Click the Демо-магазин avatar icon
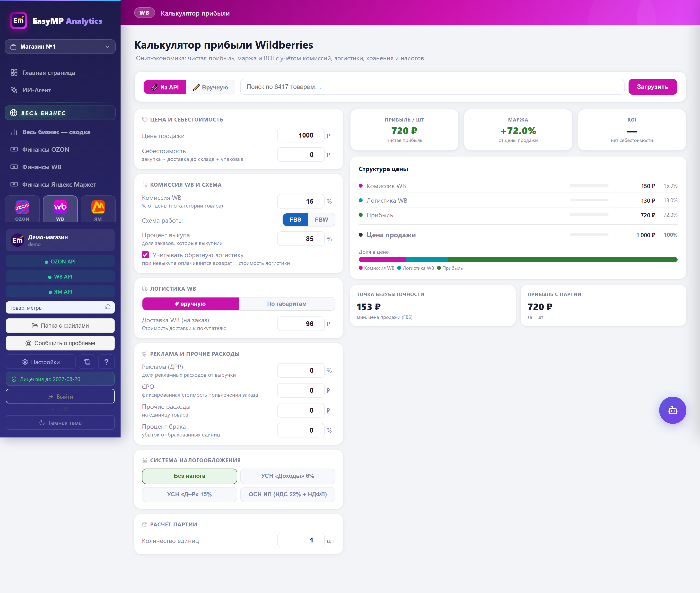 tap(17, 240)
